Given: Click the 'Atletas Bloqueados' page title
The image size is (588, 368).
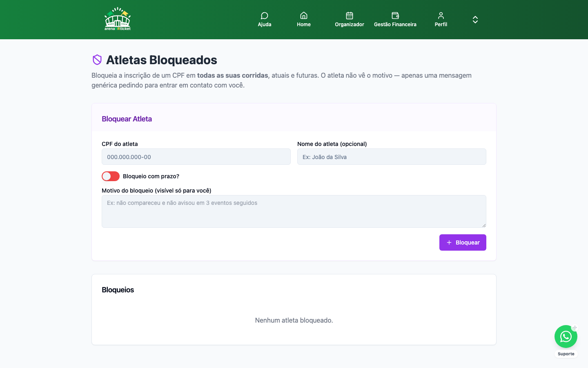Looking at the screenshot, I should (162, 60).
